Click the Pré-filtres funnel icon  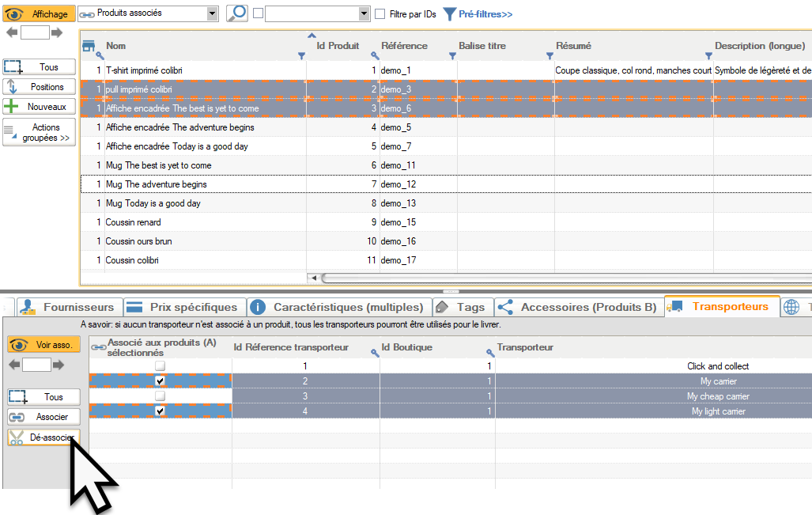tap(448, 14)
